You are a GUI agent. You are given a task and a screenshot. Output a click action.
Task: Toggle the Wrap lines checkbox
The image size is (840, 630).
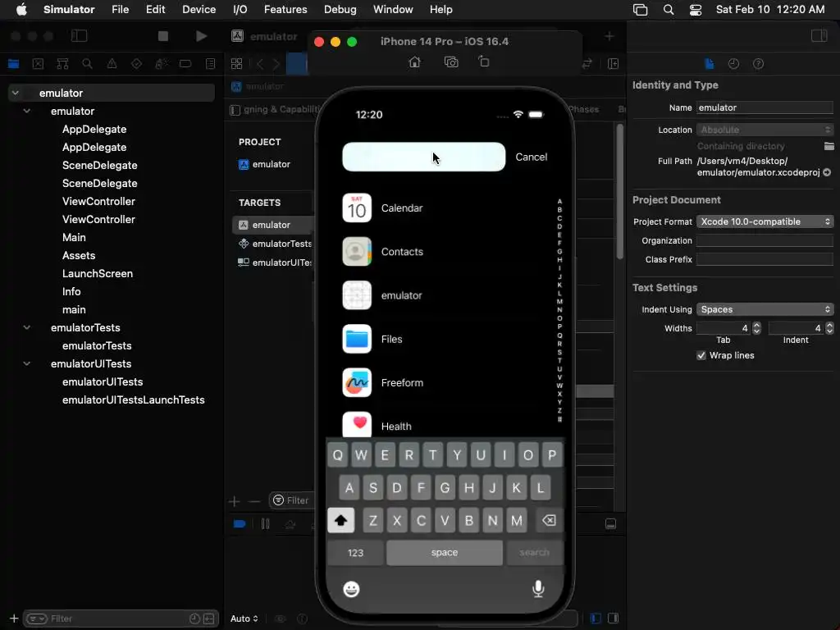click(701, 355)
